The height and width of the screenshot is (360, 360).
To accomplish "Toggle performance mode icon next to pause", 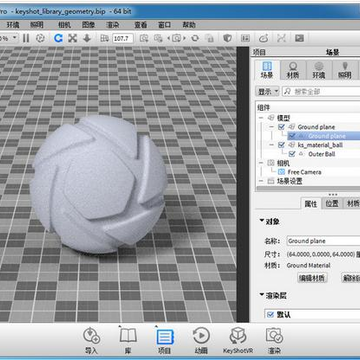I will tap(40, 38).
